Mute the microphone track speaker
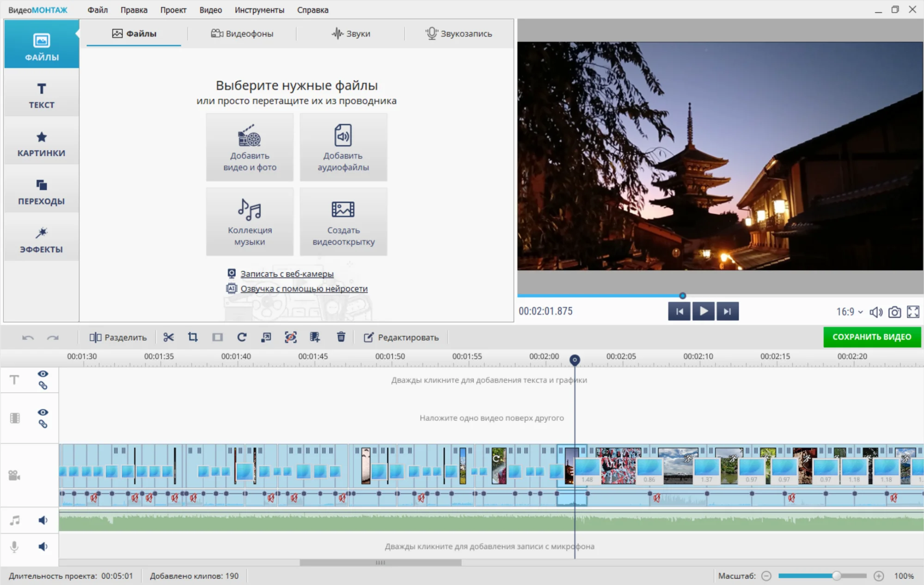The width and height of the screenshot is (924, 585). [43, 547]
